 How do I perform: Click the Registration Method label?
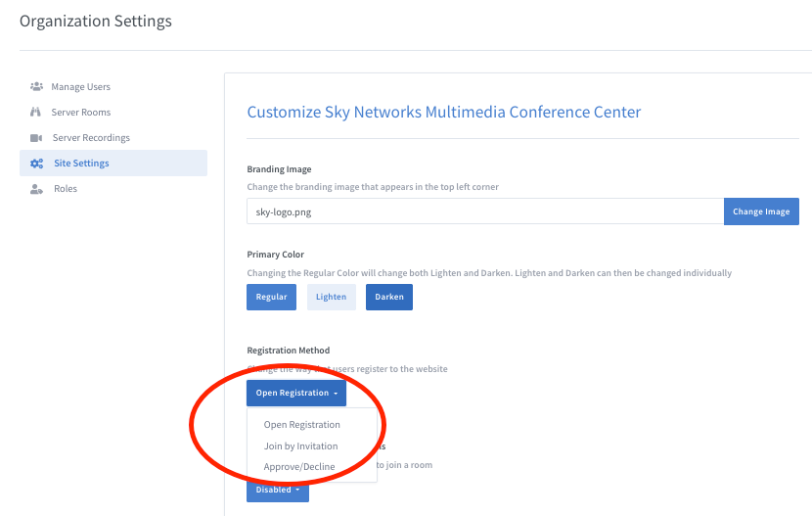coord(289,351)
